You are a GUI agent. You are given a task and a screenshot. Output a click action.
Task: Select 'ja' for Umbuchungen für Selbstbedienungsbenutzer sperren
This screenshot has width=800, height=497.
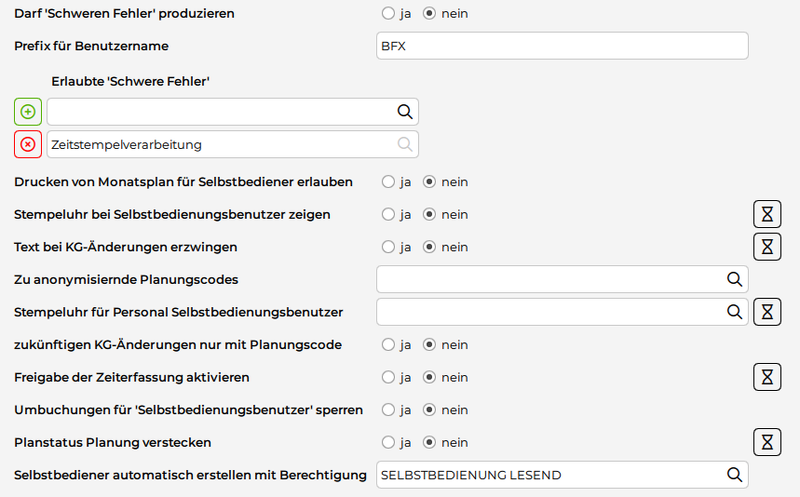[386, 409]
